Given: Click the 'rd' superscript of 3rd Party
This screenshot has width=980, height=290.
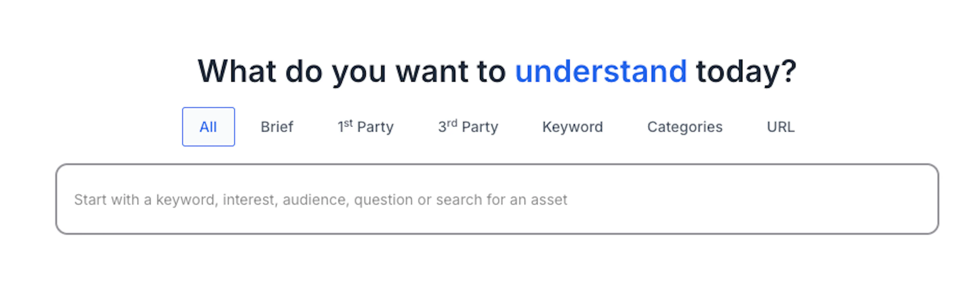Looking at the screenshot, I should pyautogui.click(x=452, y=123).
